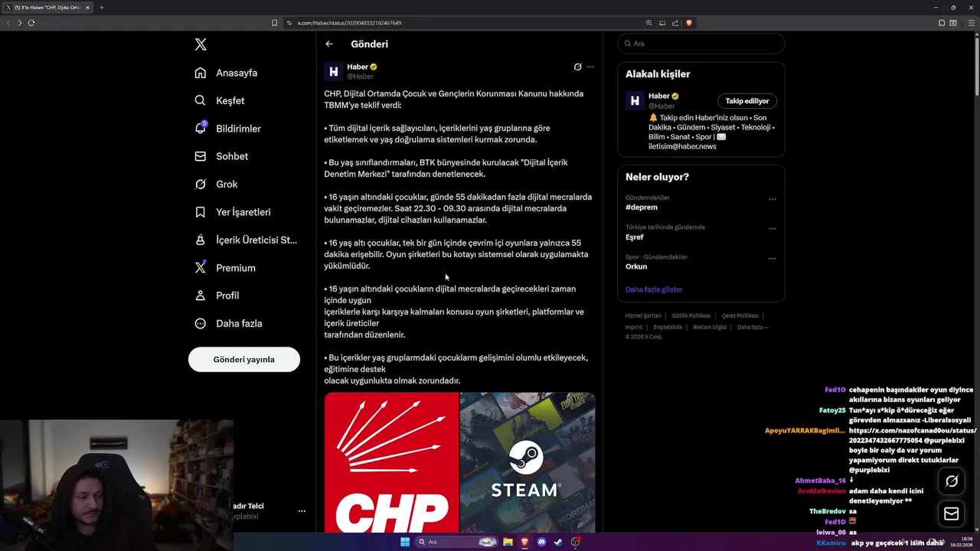Open options for #deprem trend

click(x=772, y=199)
